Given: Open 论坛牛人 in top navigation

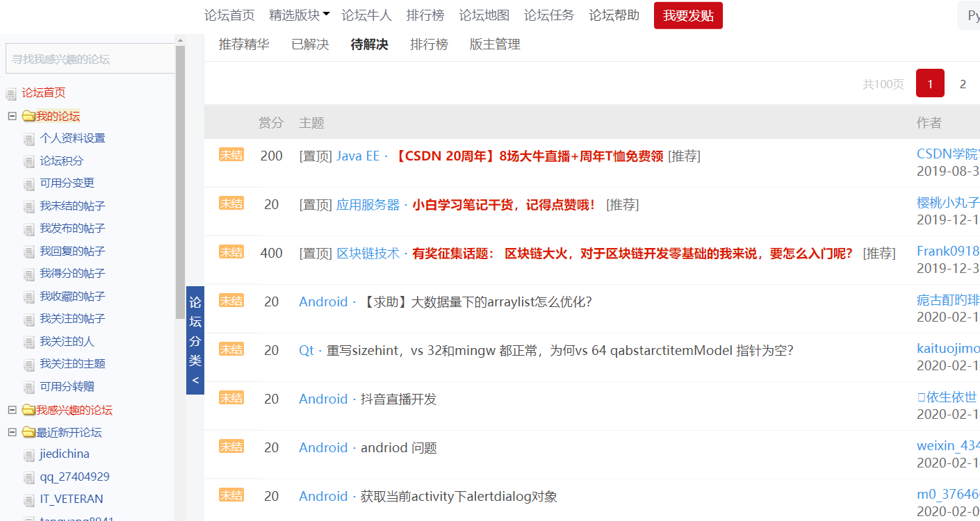Looking at the screenshot, I should [x=366, y=15].
